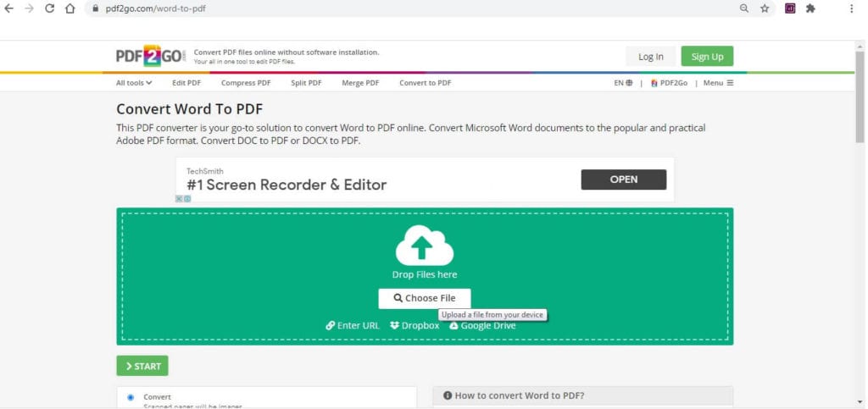Open the purple extension icon in toolbar
The image size is (868, 409).
point(791,8)
